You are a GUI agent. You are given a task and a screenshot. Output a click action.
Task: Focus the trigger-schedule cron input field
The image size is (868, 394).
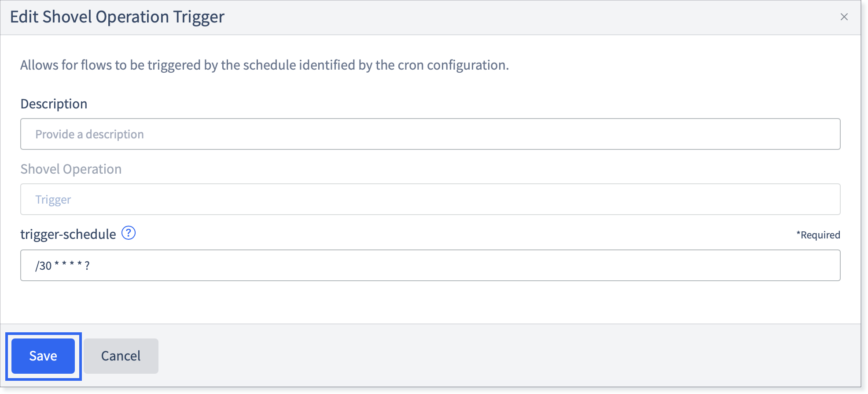pyautogui.click(x=430, y=265)
